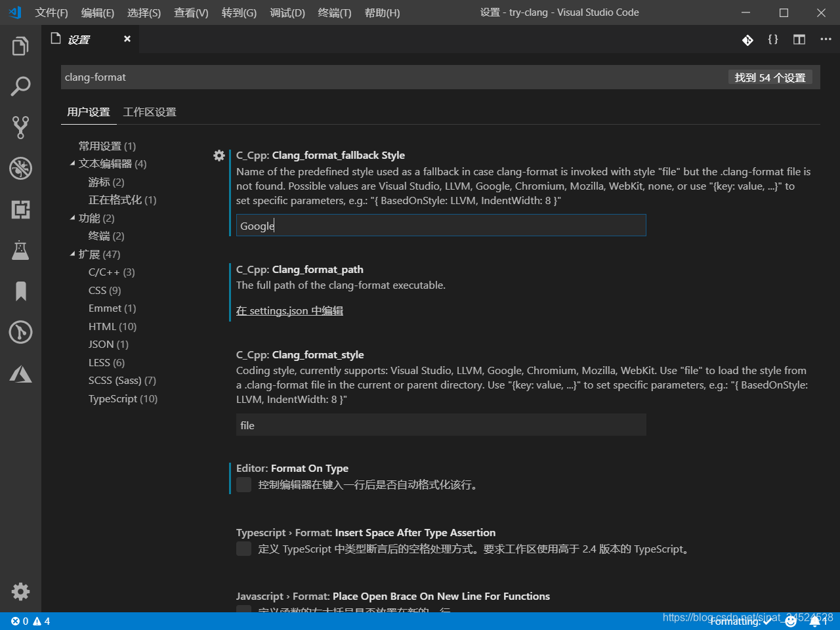Click the gear next to Clang_format_fallback Style
Viewport: 840px width, 630px height.
pos(219,156)
